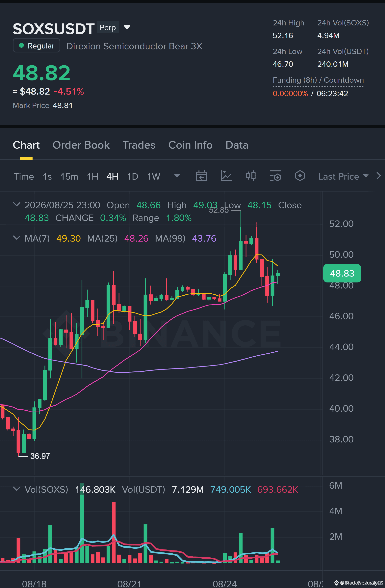Tap the 2026/08/25 23:00 candle timestamp
385x588 pixels.
(x=63, y=205)
